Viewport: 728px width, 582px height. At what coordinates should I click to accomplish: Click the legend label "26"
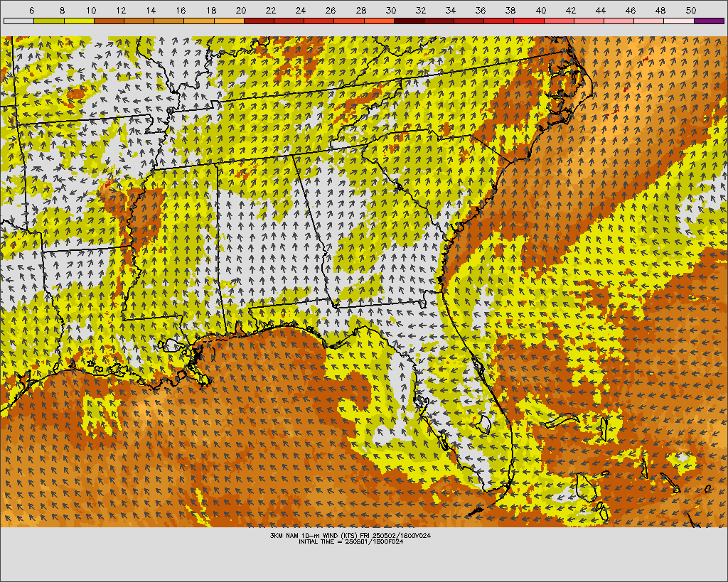click(x=331, y=10)
